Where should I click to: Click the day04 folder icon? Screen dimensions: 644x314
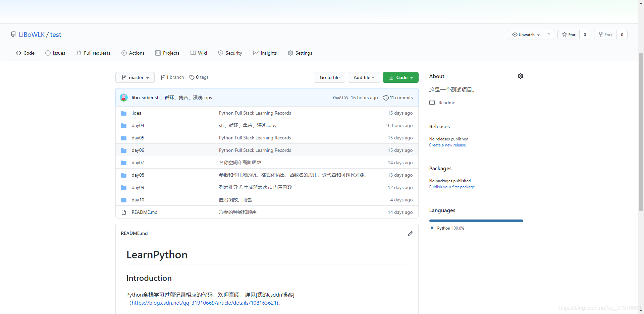pos(124,126)
